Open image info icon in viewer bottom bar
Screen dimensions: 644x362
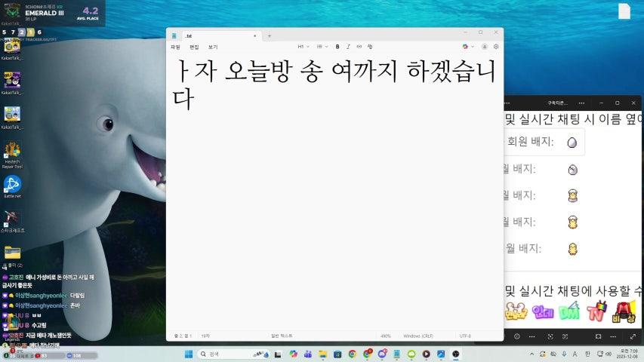click(x=516, y=336)
